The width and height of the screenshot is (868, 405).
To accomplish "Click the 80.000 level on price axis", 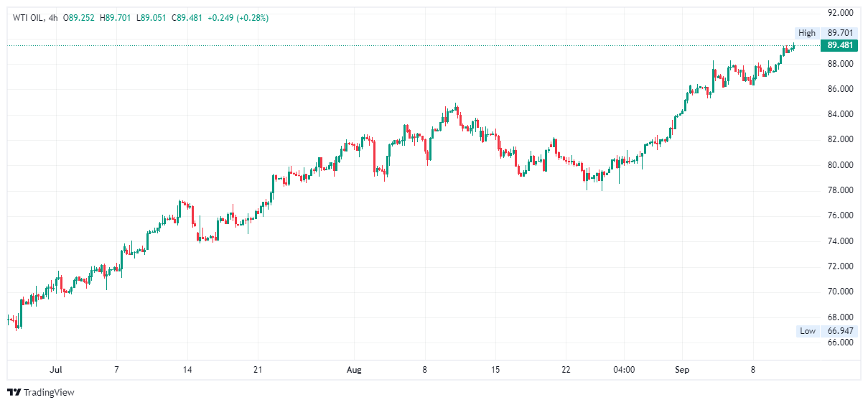I will [840, 165].
